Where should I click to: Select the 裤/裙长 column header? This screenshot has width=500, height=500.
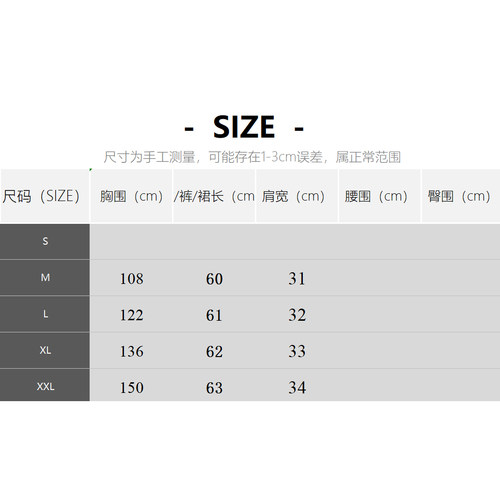(x=214, y=196)
